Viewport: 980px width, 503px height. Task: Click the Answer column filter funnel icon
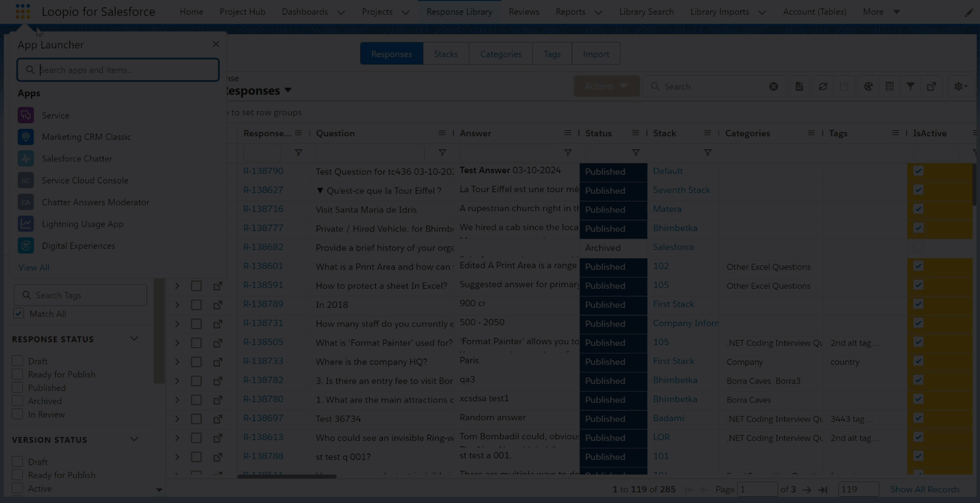coord(568,153)
